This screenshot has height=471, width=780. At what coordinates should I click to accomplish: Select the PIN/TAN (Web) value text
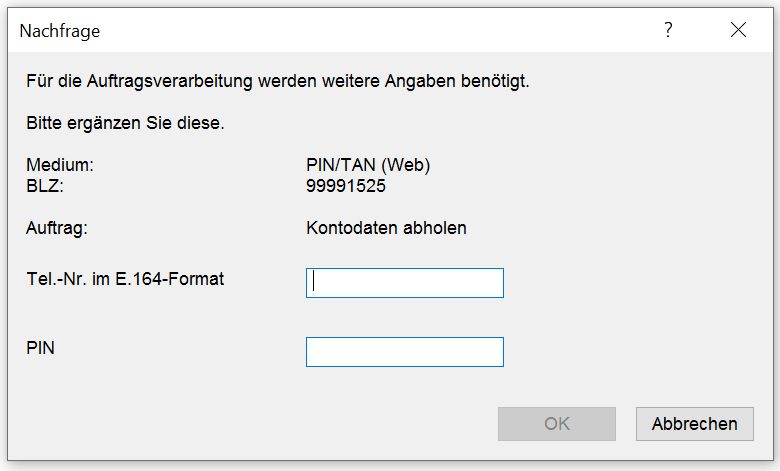coord(368,165)
